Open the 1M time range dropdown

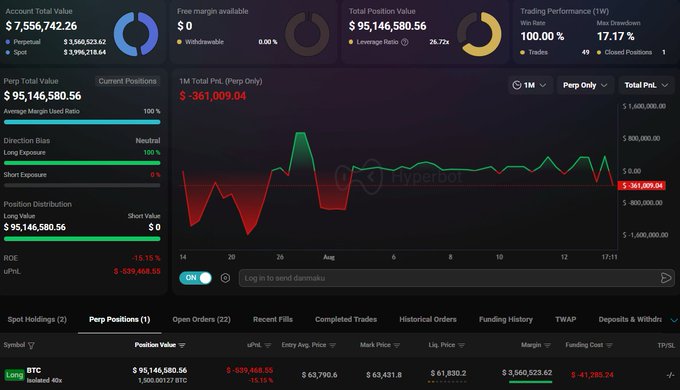coord(530,85)
